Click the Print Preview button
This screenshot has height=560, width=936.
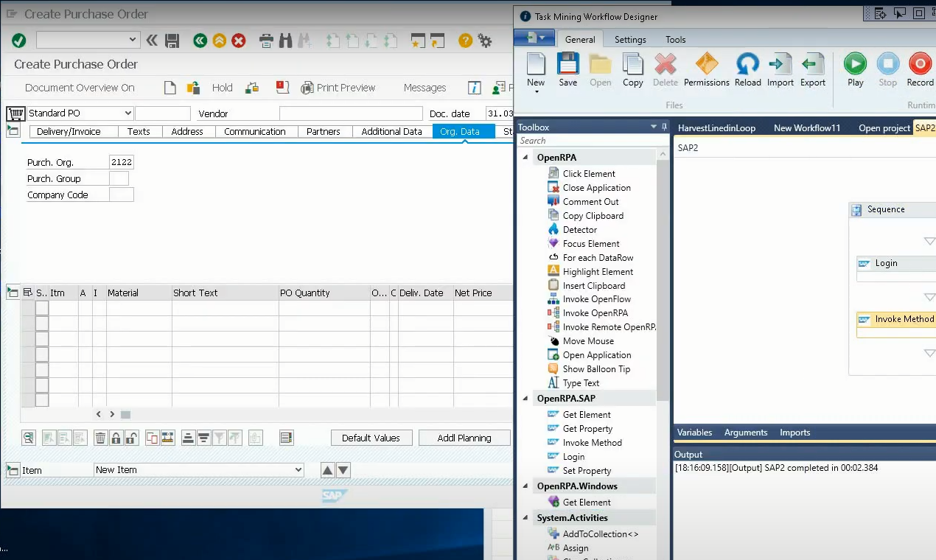click(338, 88)
